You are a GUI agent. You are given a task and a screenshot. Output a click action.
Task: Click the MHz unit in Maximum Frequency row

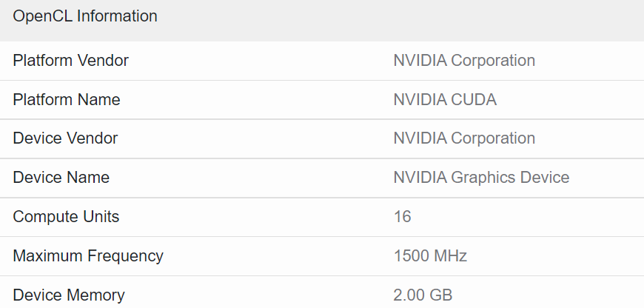tap(451, 256)
